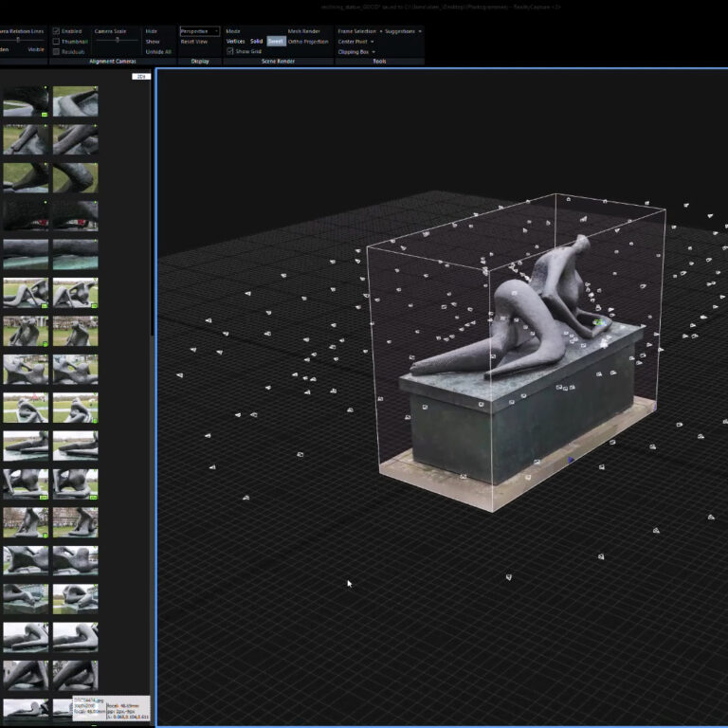Viewport: 728px width, 728px height.
Task: Switch render mode to Vertices
Action: [x=236, y=42]
